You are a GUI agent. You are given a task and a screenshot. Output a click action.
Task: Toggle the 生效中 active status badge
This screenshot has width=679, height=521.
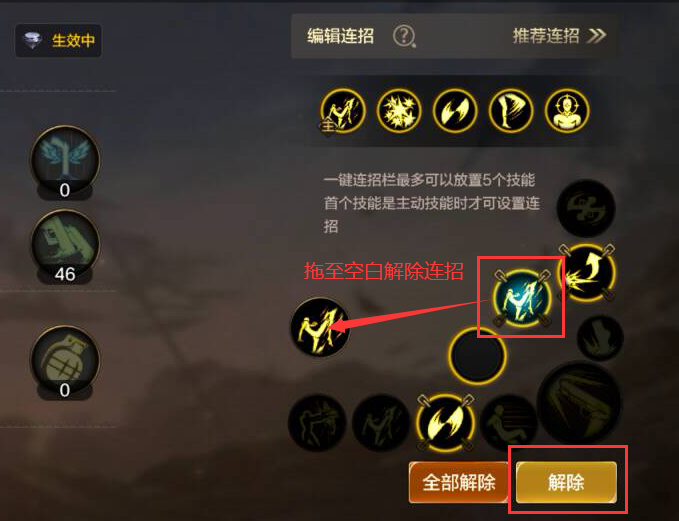58,41
